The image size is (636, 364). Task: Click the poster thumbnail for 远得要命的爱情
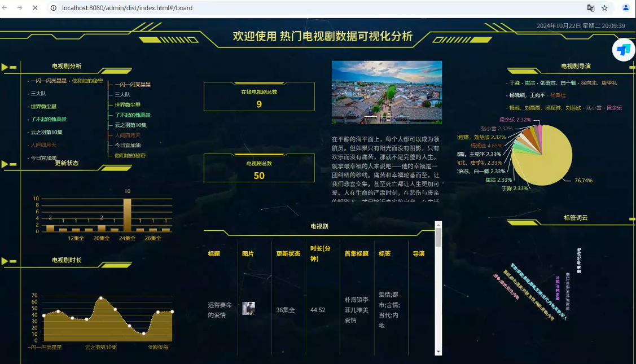point(248,308)
